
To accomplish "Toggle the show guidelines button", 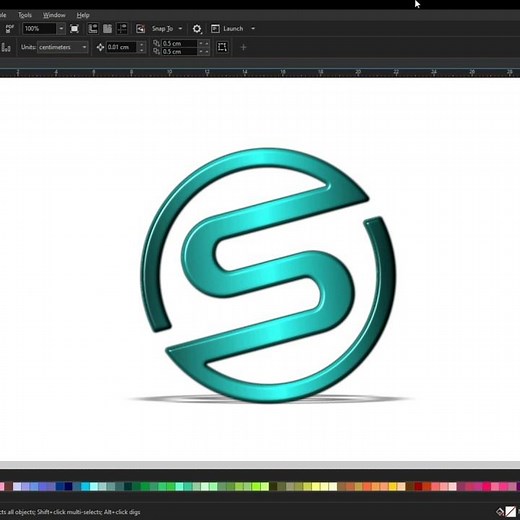I will [x=122, y=29].
